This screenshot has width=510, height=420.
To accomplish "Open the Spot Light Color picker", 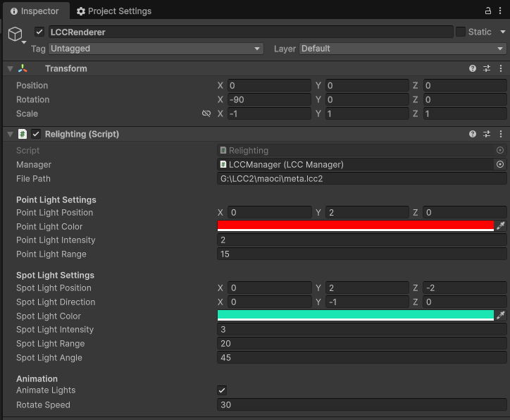I will tap(356, 315).
